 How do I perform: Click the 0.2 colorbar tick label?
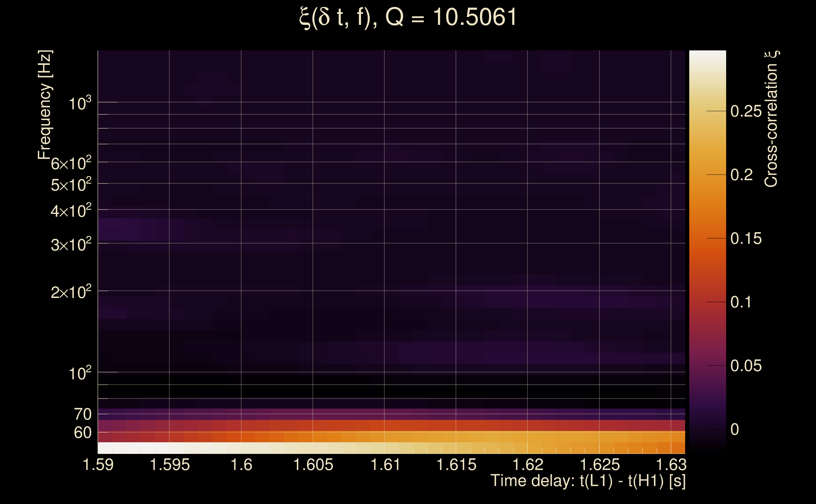point(741,175)
